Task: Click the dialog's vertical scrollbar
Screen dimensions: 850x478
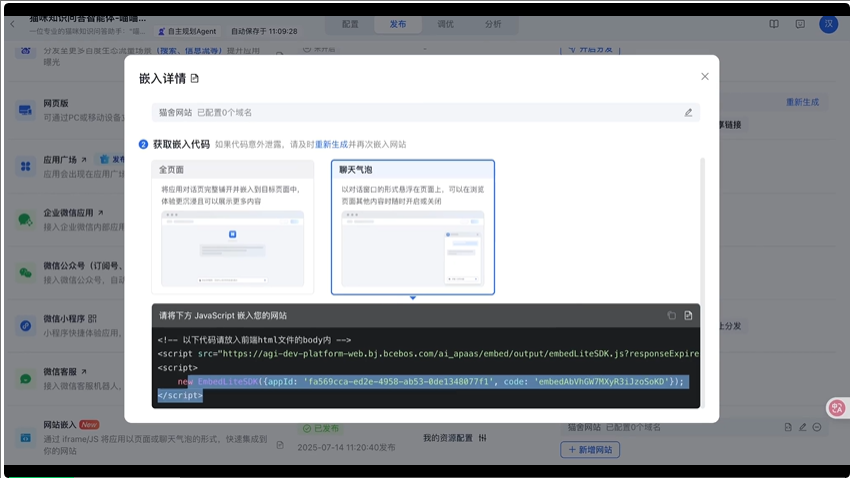Action: tap(703, 282)
